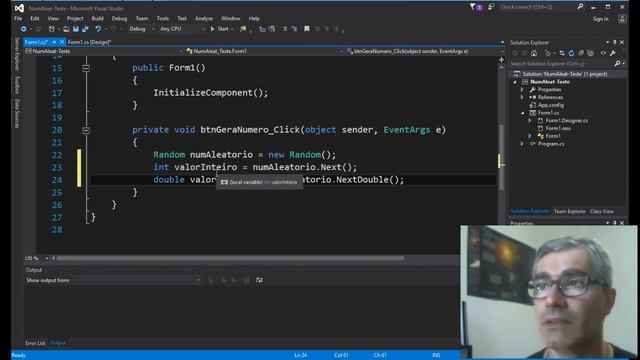Pin the Form1.cs tab
The image size is (640, 360).
(x=54, y=42)
